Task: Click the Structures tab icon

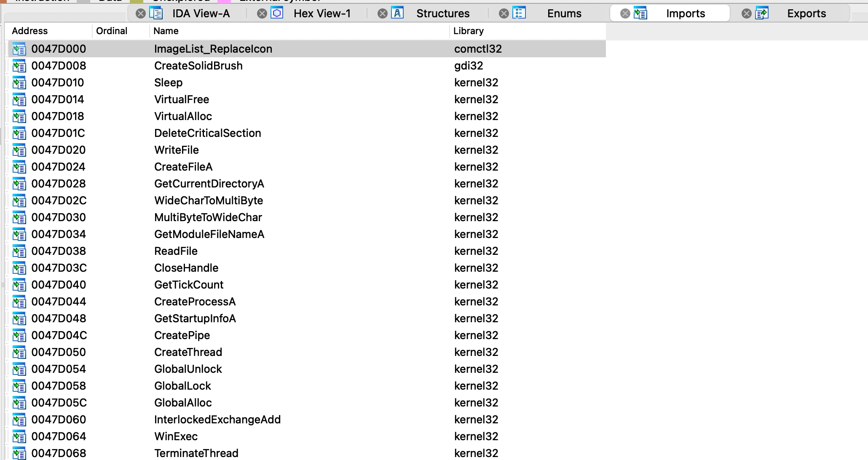Action: [397, 13]
